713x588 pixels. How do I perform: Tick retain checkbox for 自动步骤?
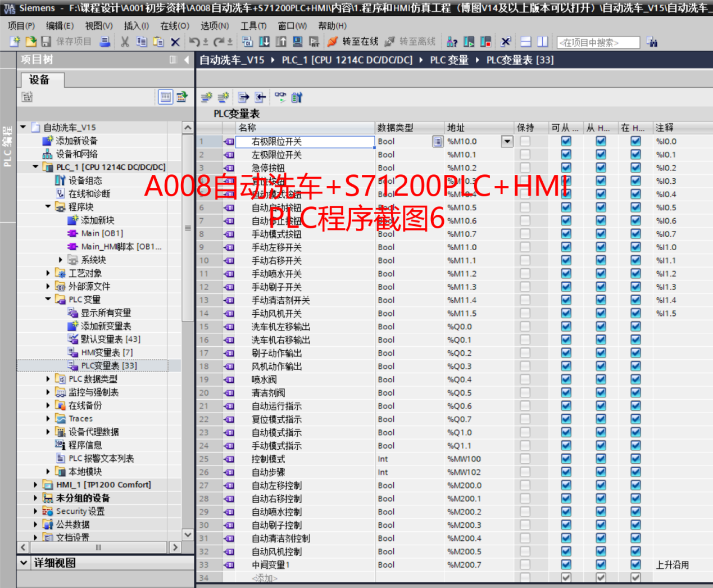[525, 472]
